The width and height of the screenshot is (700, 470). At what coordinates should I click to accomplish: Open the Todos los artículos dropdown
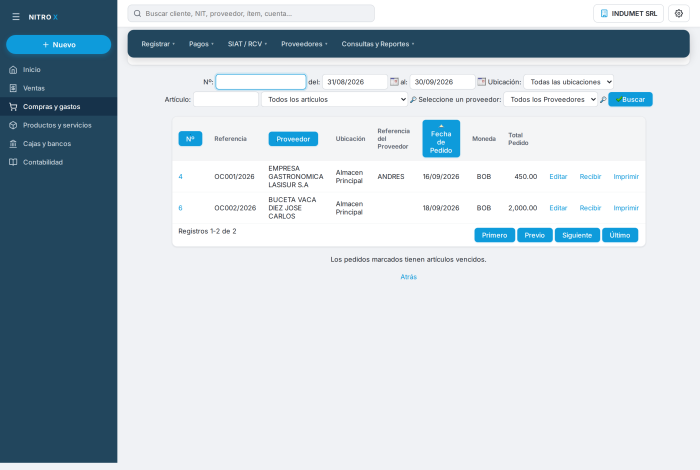pyautogui.click(x=334, y=100)
